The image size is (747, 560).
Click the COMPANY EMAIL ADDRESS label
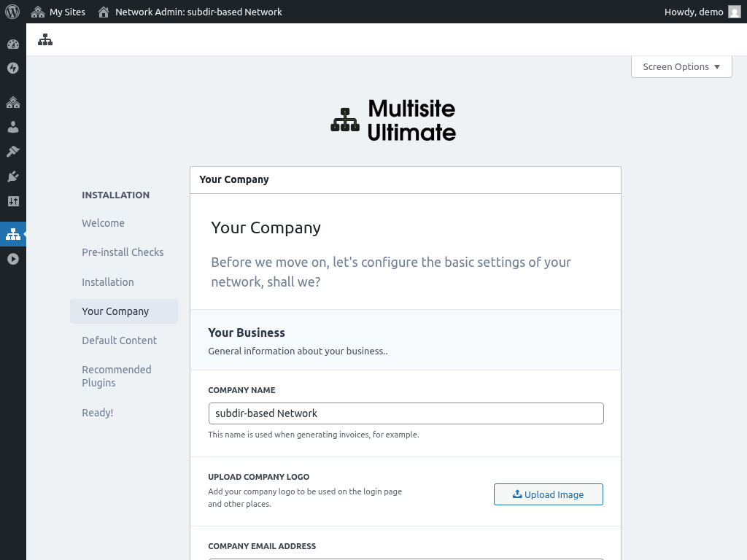(x=262, y=546)
